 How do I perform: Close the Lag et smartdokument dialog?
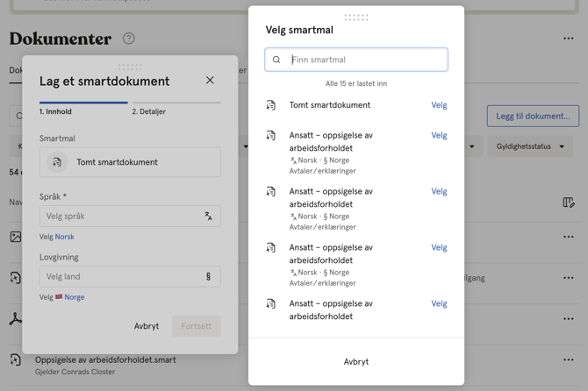click(x=210, y=80)
